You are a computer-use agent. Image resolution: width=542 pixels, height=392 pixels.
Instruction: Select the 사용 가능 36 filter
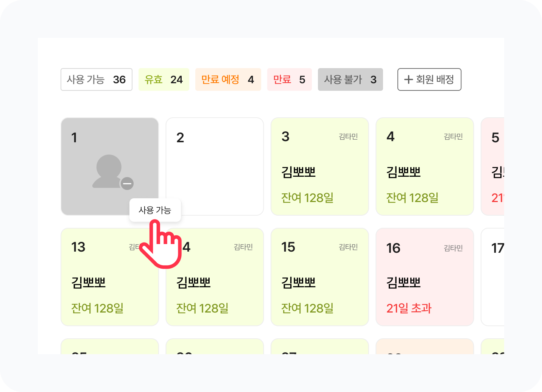click(97, 79)
